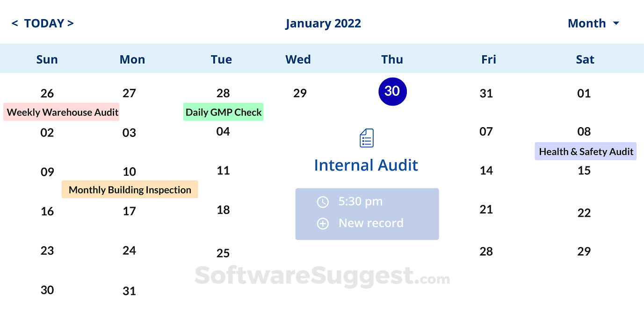Select the Thu column header

click(392, 59)
